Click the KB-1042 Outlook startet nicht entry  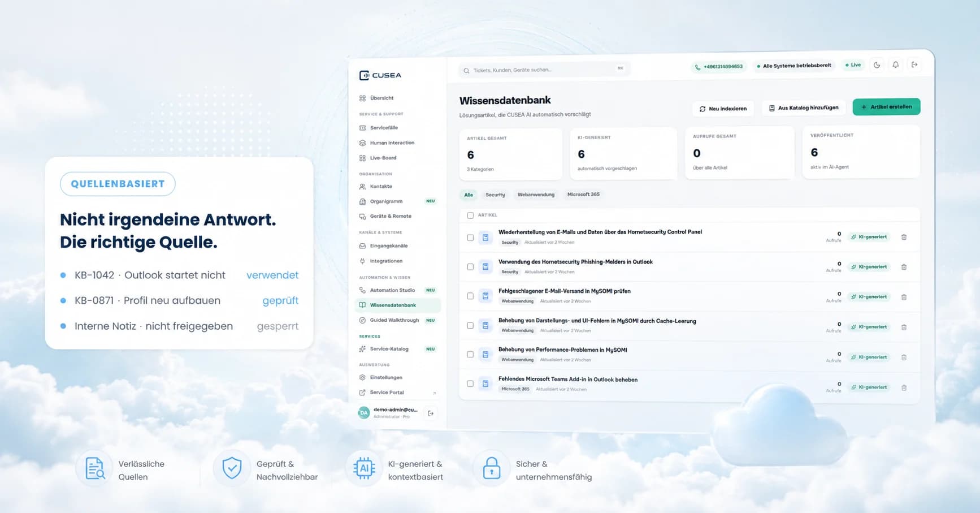click(180, 275)
